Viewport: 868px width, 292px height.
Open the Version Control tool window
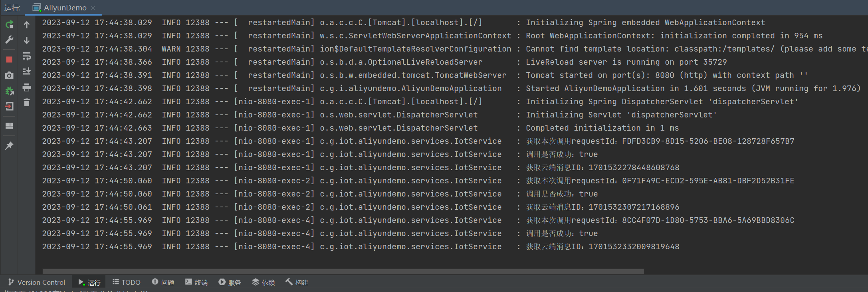coord(37,282)
